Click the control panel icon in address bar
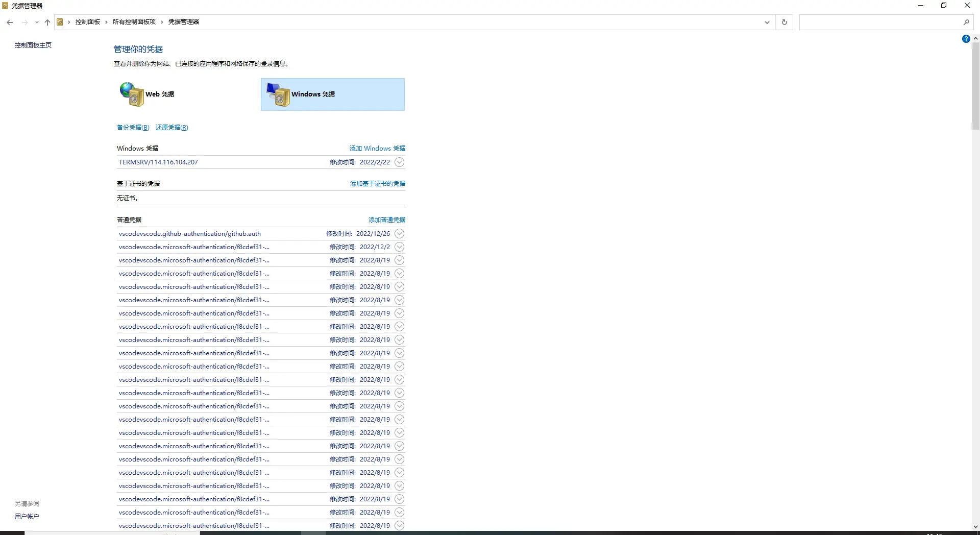 [60, 22]
